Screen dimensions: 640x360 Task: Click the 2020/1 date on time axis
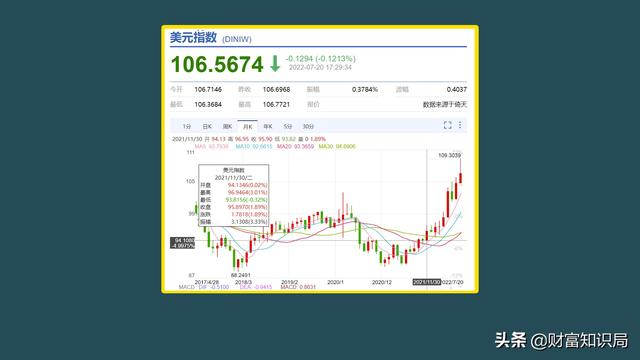(336, 282)
